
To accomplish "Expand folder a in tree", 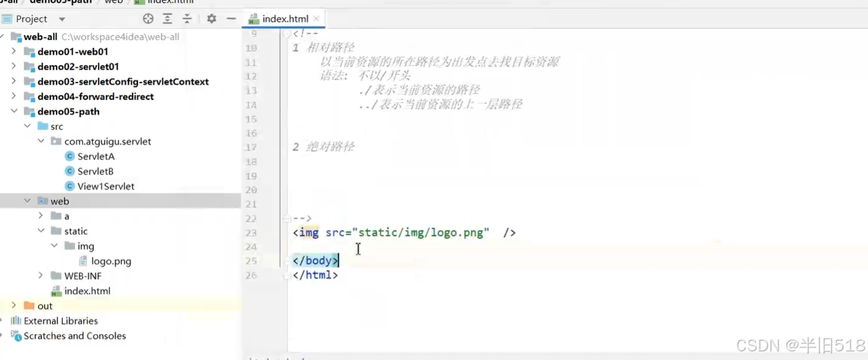I will 41,216.
